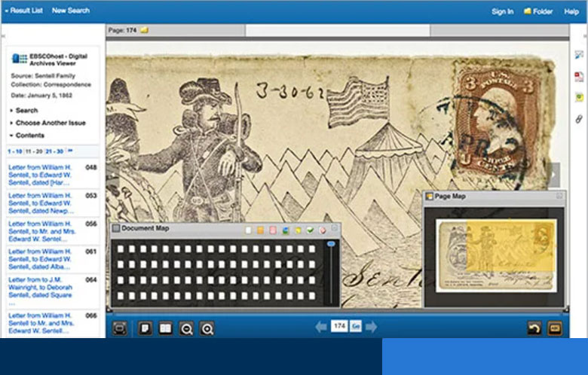The height and width of the screenshot is (375, 588).
Task: Collapse the Contents section
Action: 29,136
